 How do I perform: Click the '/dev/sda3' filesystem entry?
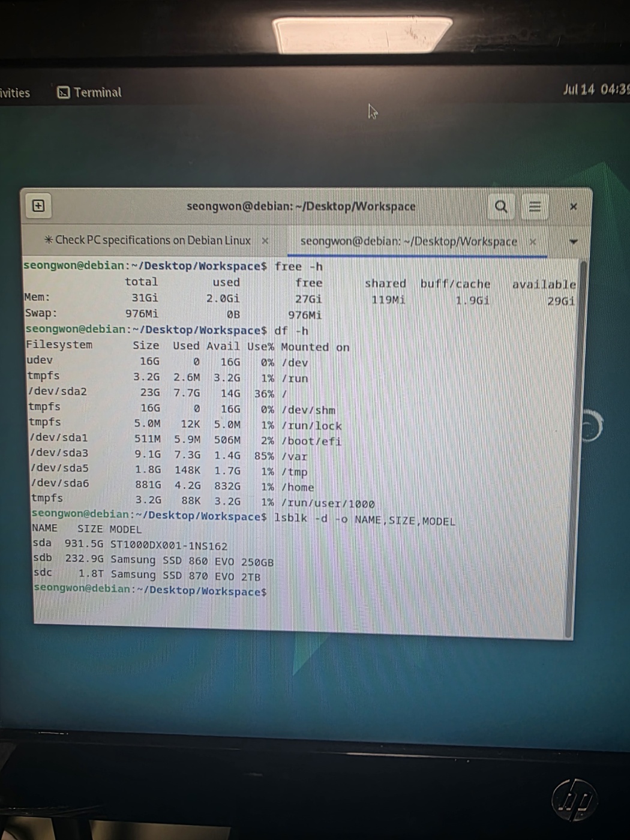point(59,452)
